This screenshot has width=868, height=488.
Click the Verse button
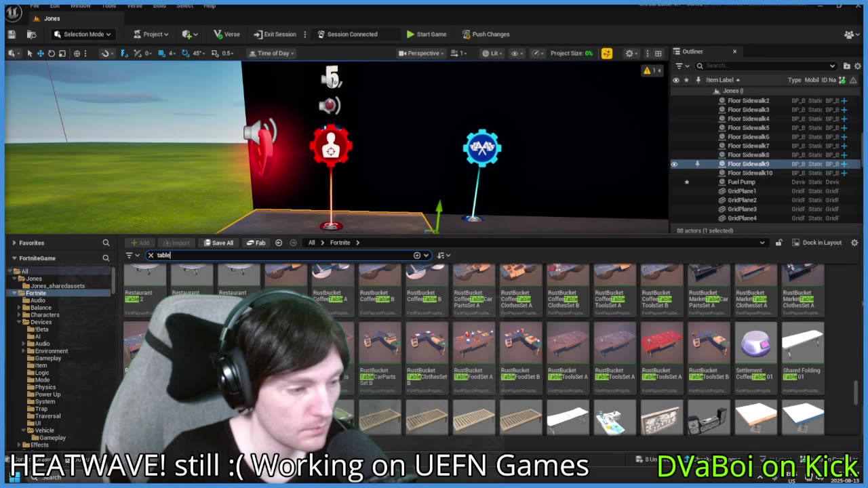tap(226, 34)
